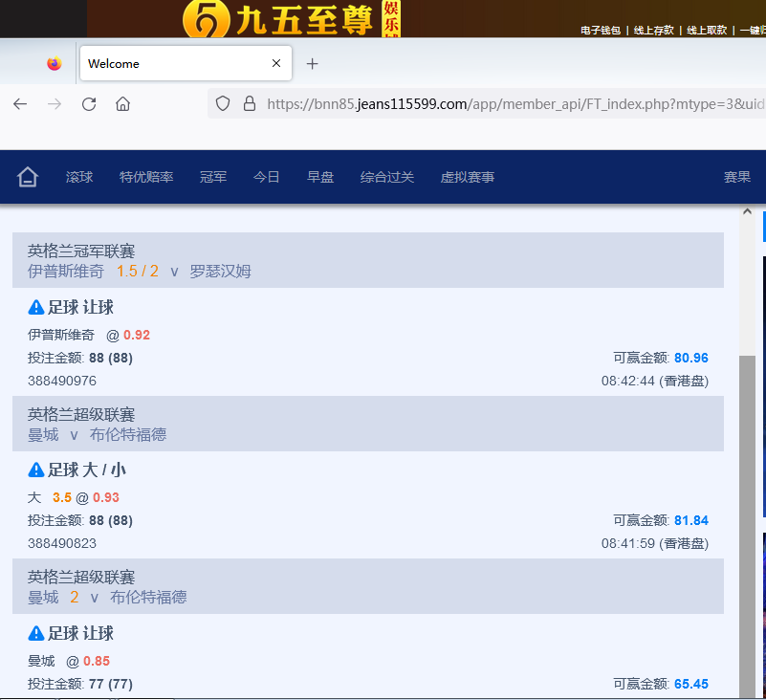Click the handicap value 1.5 / 2
The width and height of the screenshot is (766, 700).
[138, 272]
